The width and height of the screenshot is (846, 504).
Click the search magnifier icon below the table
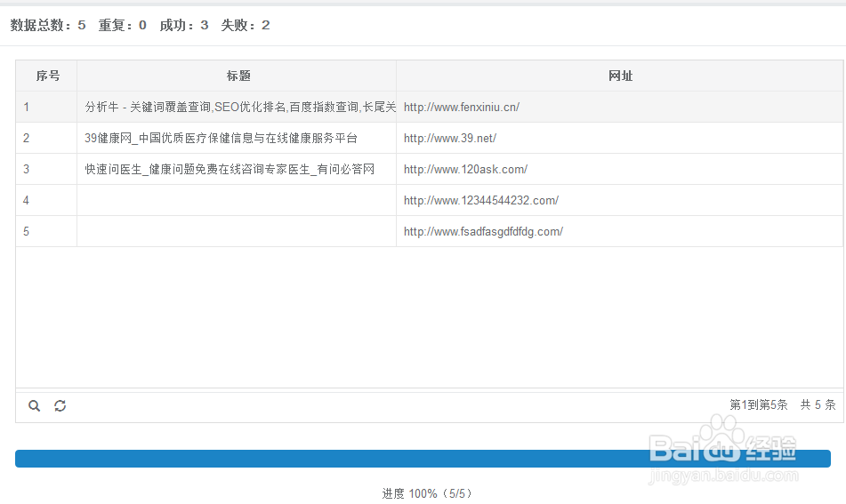click(x=34, y=406)
